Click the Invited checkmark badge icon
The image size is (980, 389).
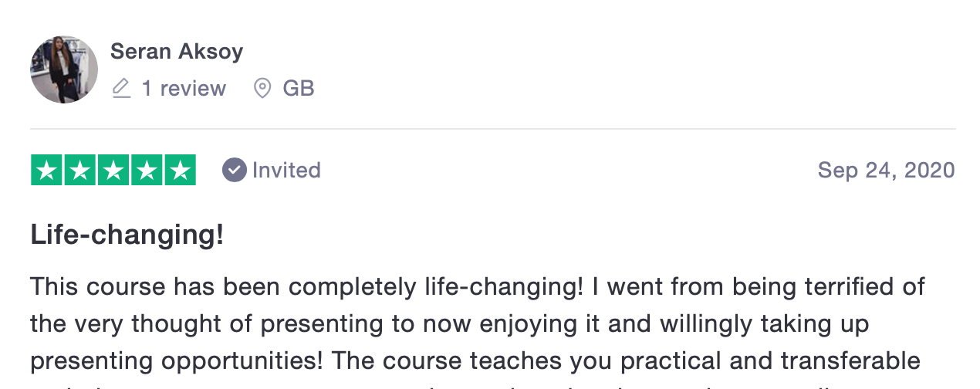(235, 170)
